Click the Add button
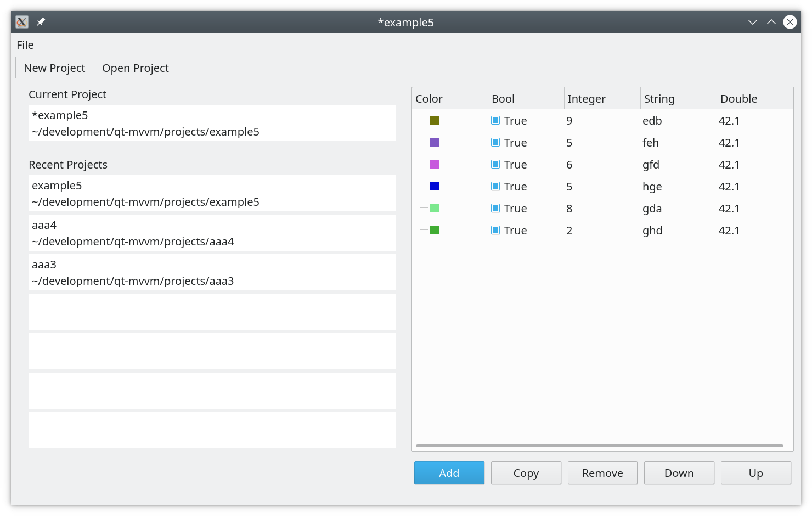The height and width of the screenshot is (516, 812). tap(449, 473)
